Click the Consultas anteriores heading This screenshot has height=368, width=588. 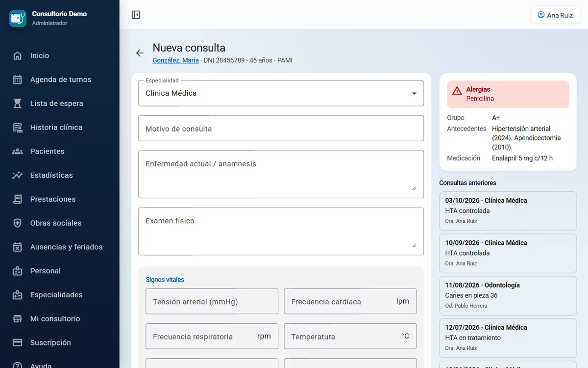[467, 183]
